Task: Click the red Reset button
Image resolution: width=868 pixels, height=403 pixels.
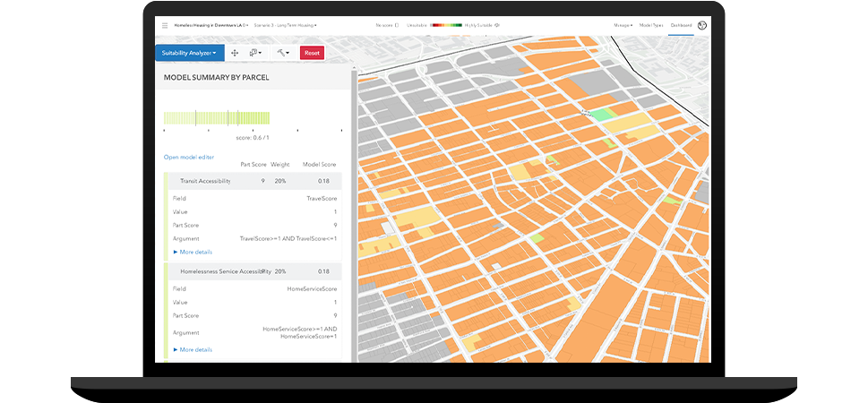Action: click(x=313, y=53)
